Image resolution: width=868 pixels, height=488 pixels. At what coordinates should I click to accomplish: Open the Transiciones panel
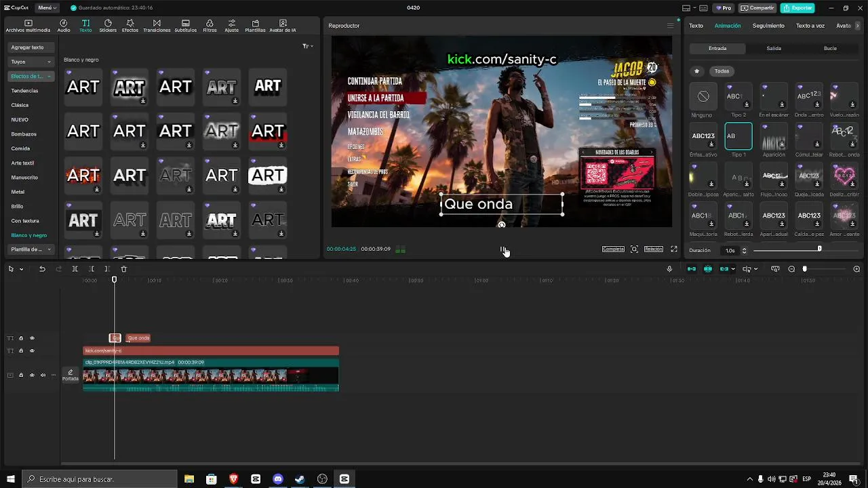(157, 26)
